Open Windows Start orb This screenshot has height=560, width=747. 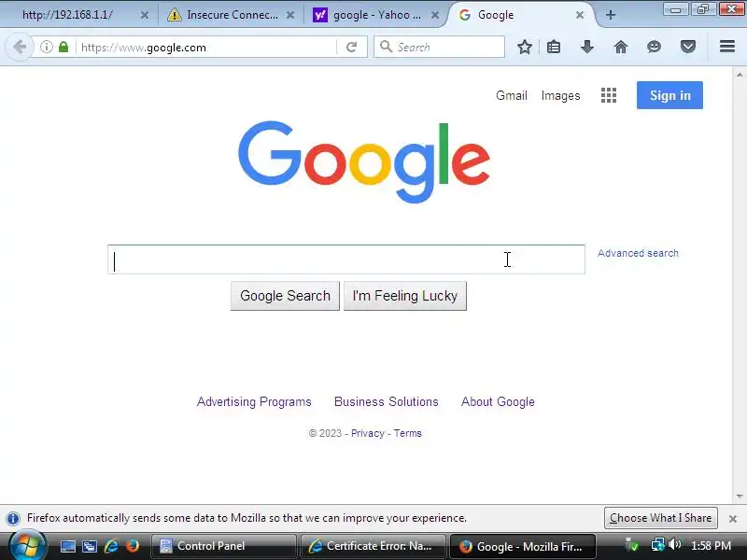[x=27, y=545]
